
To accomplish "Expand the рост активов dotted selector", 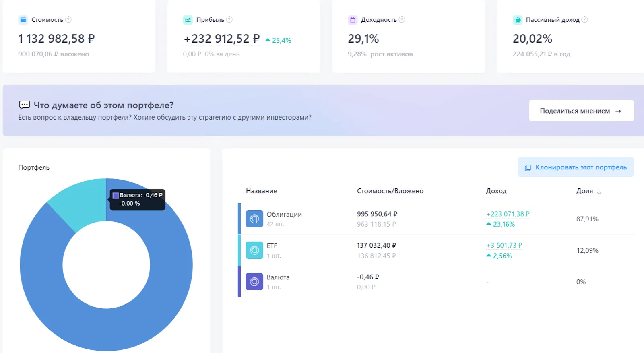I will coord(391,54).
